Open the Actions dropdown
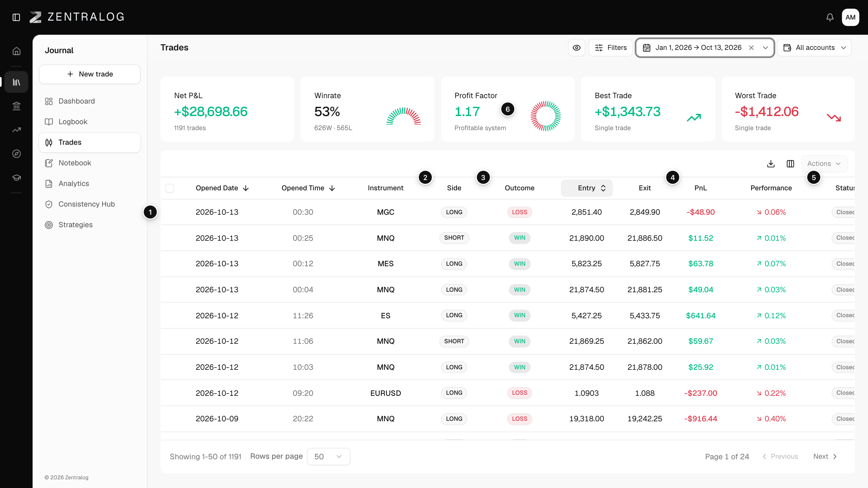Image resolution: width=868 pixels, height=488 pixels. [824, 164]
